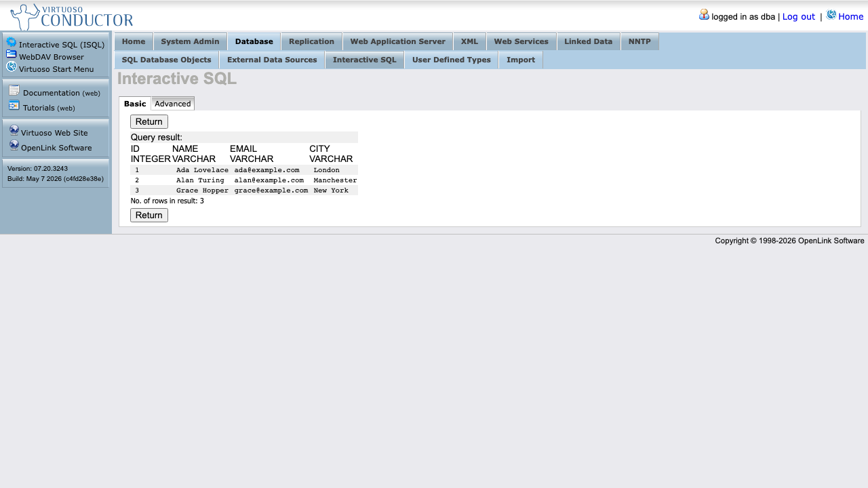
Task: Open the System Admin tab
Action: pyautogui.click(x=190, y=41)
